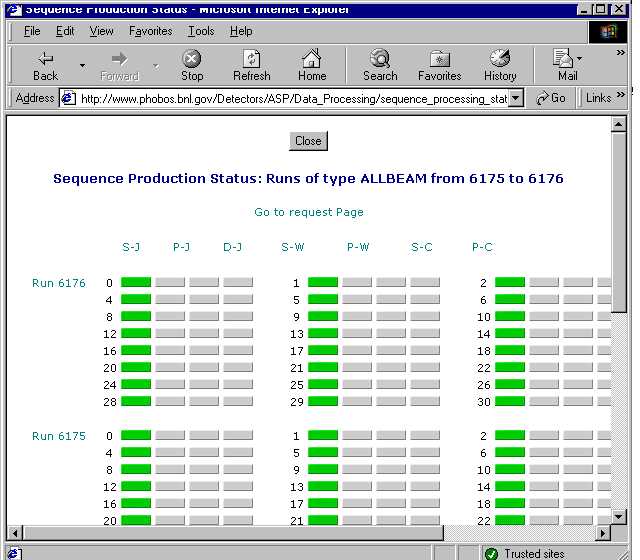This screenshot has height=560, width=640.
Task: Click the horizontal scrollbar right arrow
Action: pos(602,533)
